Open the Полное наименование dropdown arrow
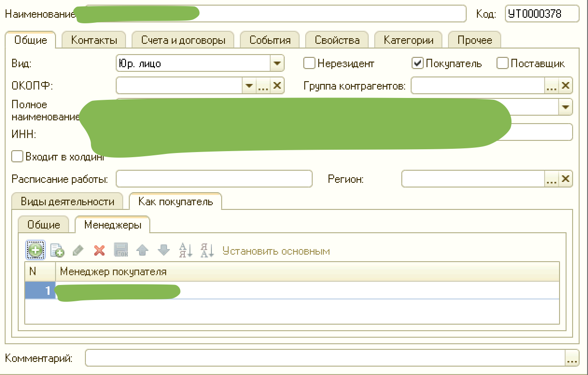The width and height of the screenshot is (588, 375). click(565, 107)
